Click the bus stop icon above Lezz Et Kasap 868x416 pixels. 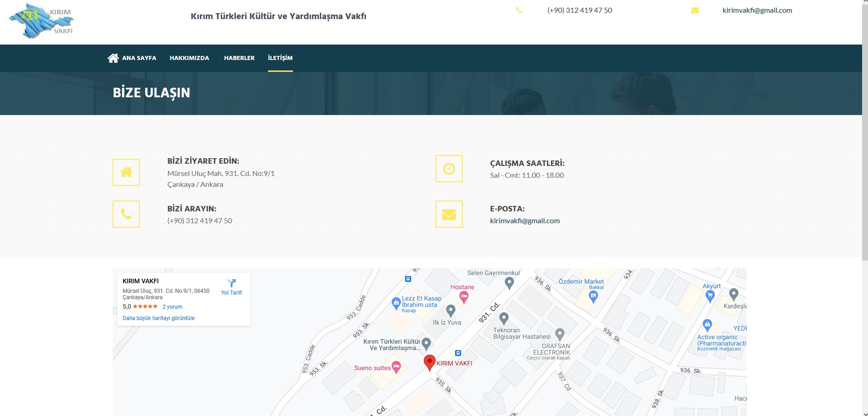coord(408,279)
